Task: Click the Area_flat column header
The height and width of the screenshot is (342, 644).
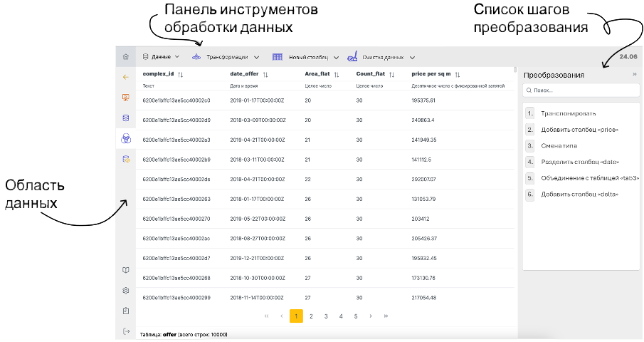Action: [x=317, y=74]
